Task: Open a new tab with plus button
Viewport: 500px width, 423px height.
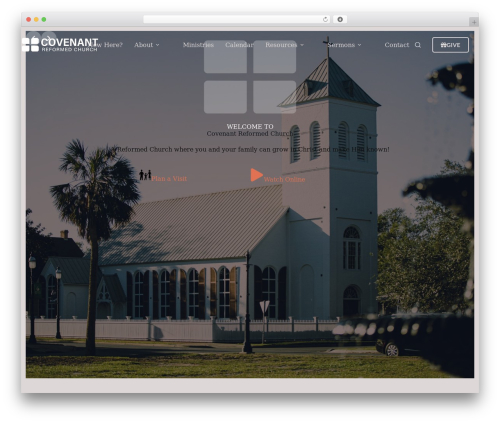Action: (x=474, y=22)
